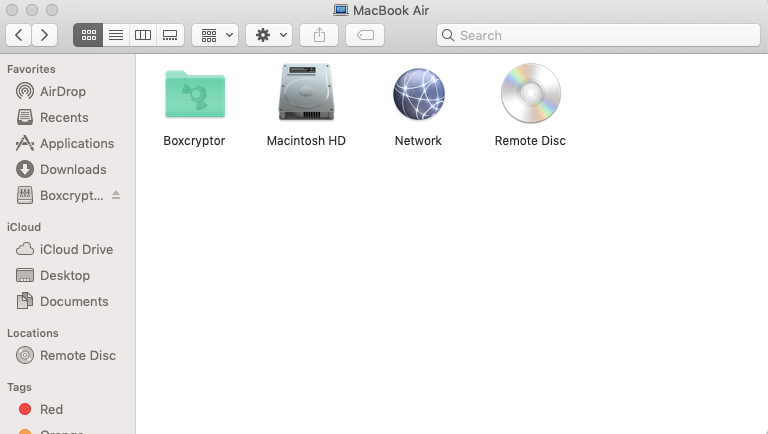The height and width of the screenshot is (434, 768).
Task: Click the iCloud Drive cloud icon
Action: click(25, 249)
